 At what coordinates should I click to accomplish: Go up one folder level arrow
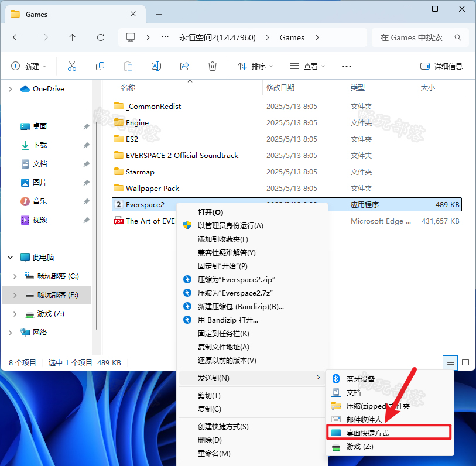[x=72, y=37]
